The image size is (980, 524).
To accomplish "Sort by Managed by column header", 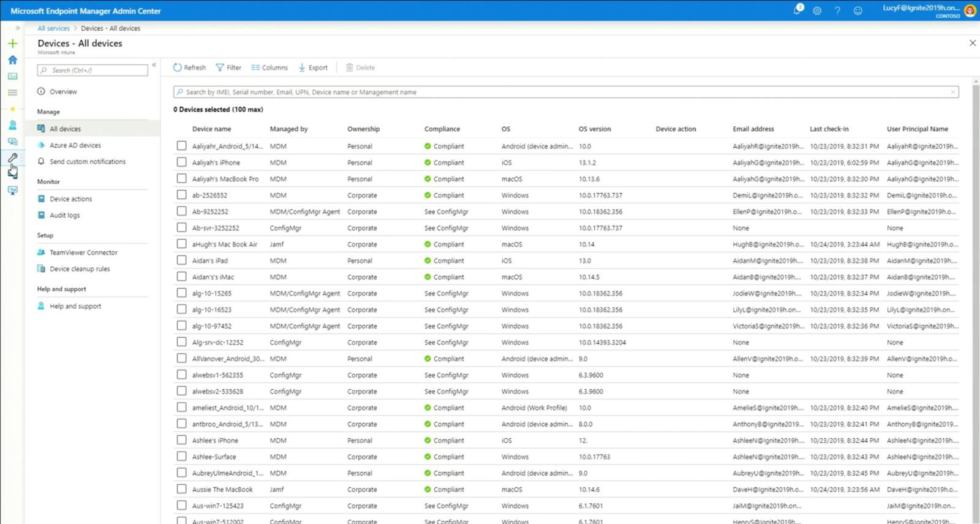I will [x=288, y=129].
